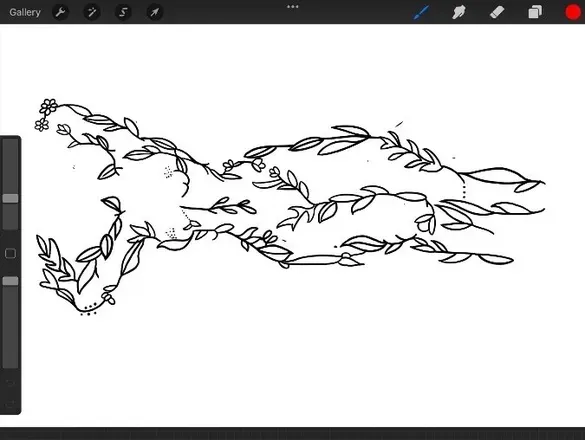The image size is (585, 440).
Task: Return to the Gallery
Action: pos(25,12)
